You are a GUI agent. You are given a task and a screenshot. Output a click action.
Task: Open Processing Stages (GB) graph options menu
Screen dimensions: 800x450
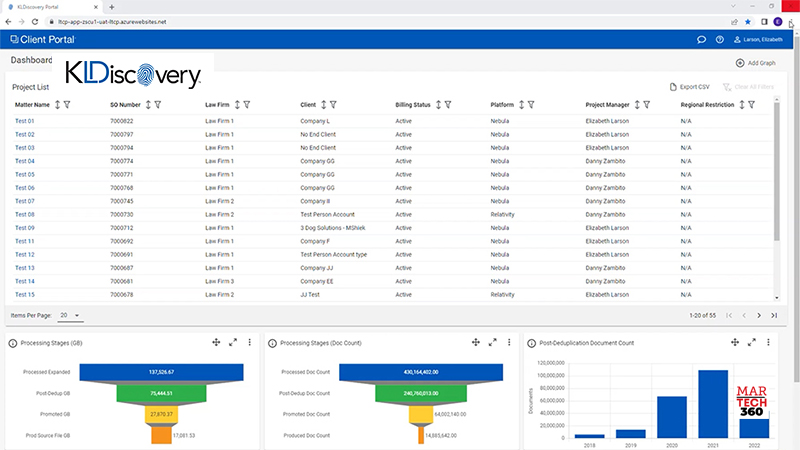coord(249,342)
